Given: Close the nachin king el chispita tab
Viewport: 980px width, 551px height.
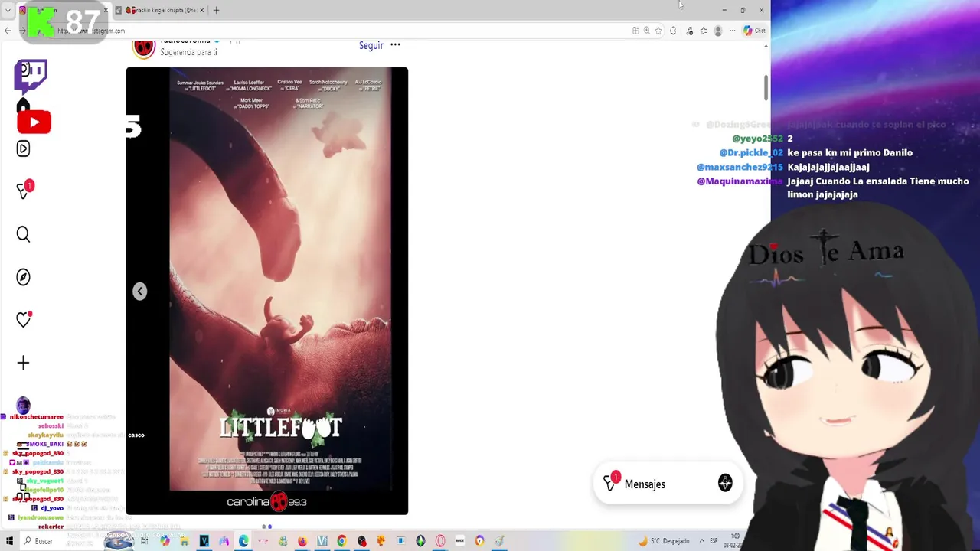Looking at the screenshot, I should point(201,11).
